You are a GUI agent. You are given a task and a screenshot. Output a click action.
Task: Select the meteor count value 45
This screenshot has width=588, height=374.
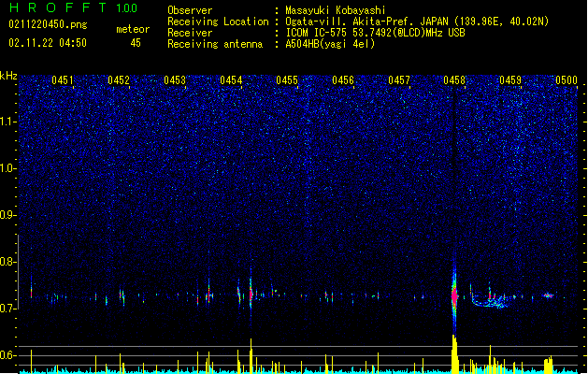point(136,43)
